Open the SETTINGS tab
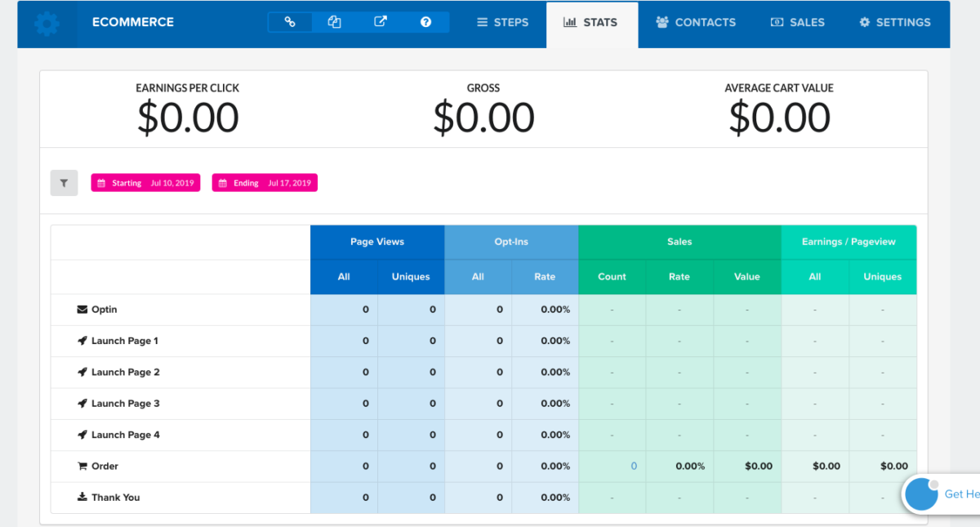The image size is (980, 527). point(894,22)
